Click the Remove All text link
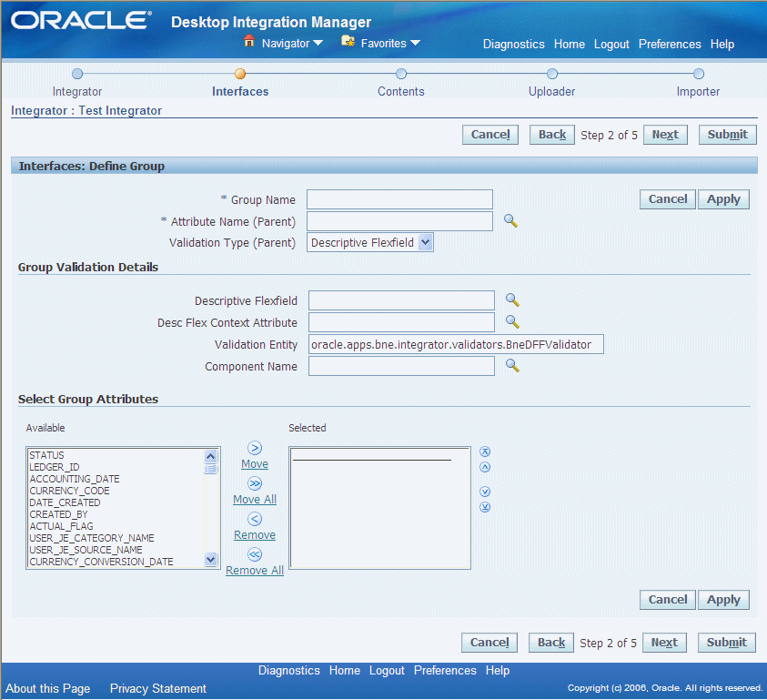This screenshot has height=700, width=767. (x=255, y=570)
